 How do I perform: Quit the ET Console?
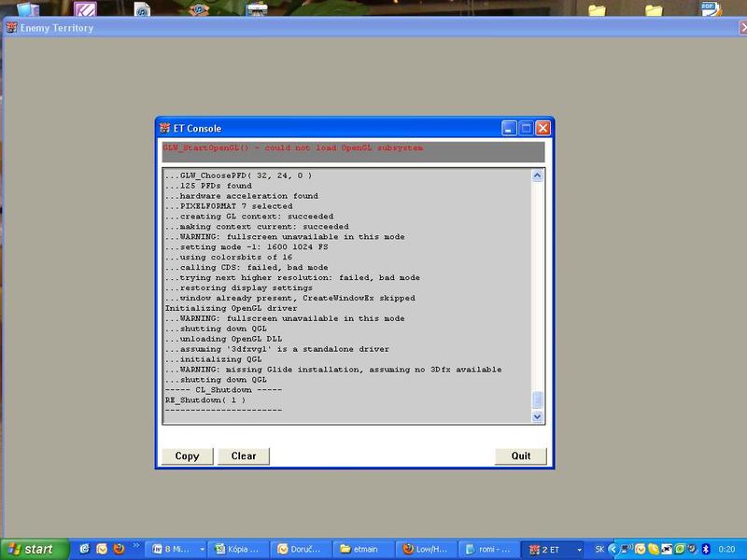tap(521, 455)
